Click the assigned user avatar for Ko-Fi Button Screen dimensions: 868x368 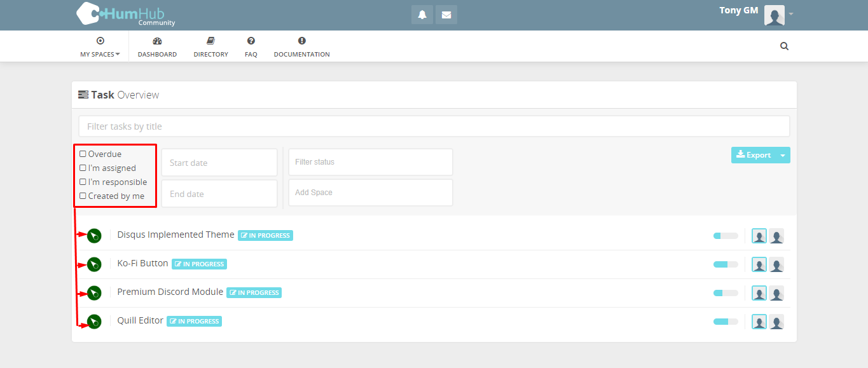(759, 264)
